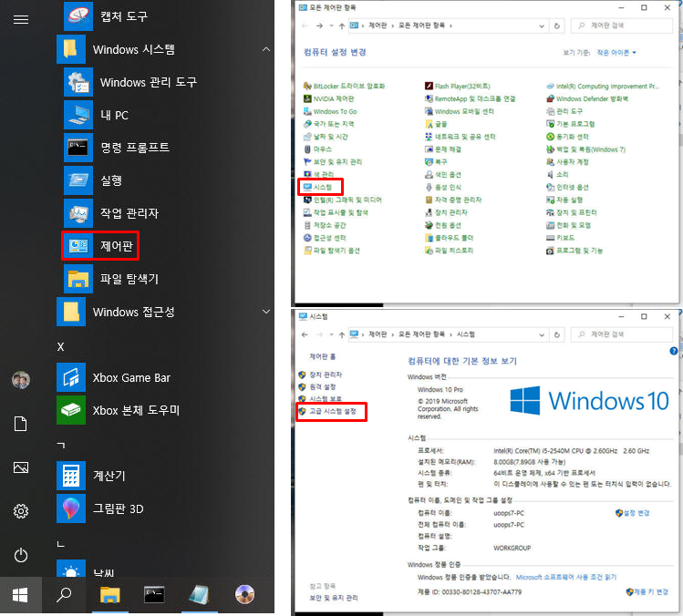Click the Power button in Start menu

20,555
